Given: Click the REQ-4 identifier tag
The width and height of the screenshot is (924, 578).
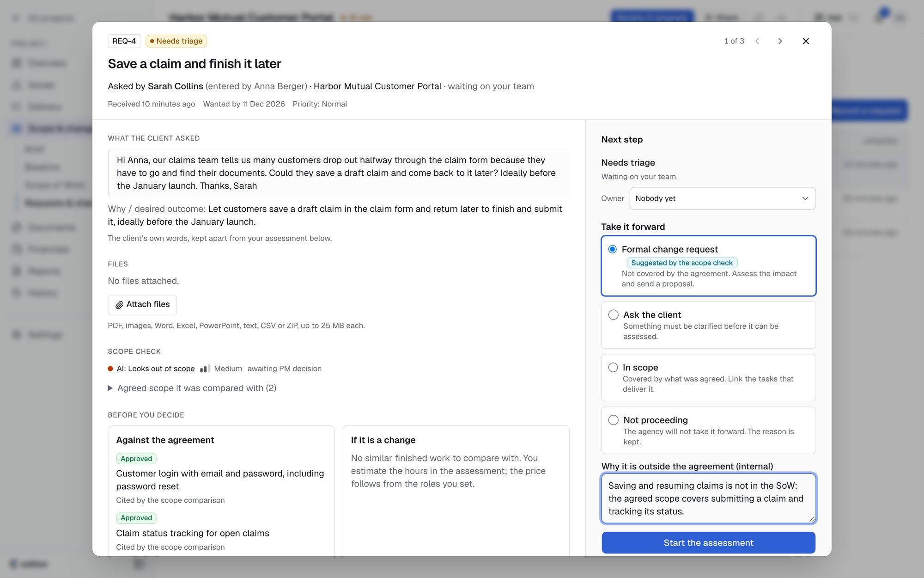Looking at the screenshot, I should point(124,41).
